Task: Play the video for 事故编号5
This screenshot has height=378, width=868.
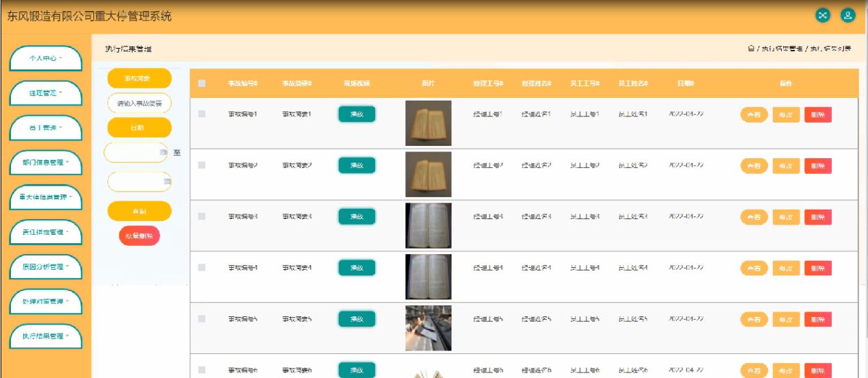Action: [357, 319]
